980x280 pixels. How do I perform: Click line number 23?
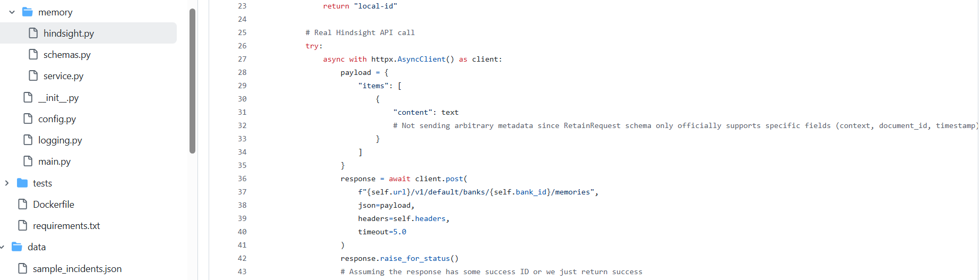(x=242, y=6)
